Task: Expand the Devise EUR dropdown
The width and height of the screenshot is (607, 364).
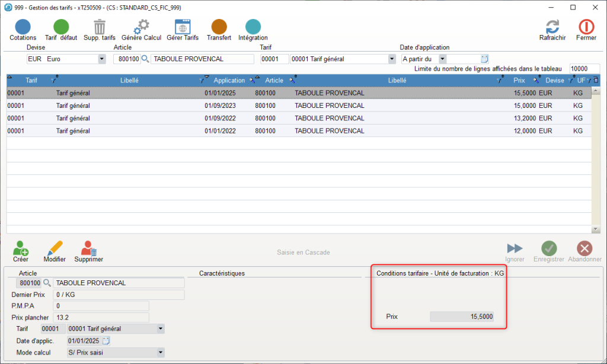Action: pos(101,59)
